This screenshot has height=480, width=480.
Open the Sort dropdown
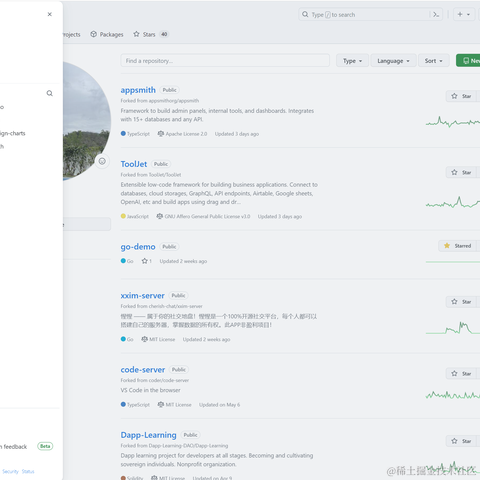coord(433,61)
